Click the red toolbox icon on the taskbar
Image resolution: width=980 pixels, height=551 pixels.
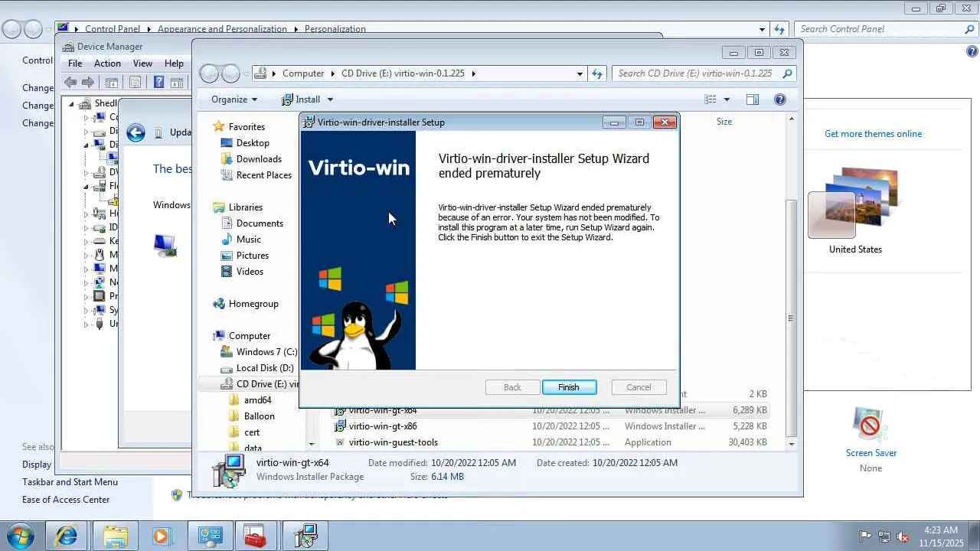click(255, 536)
